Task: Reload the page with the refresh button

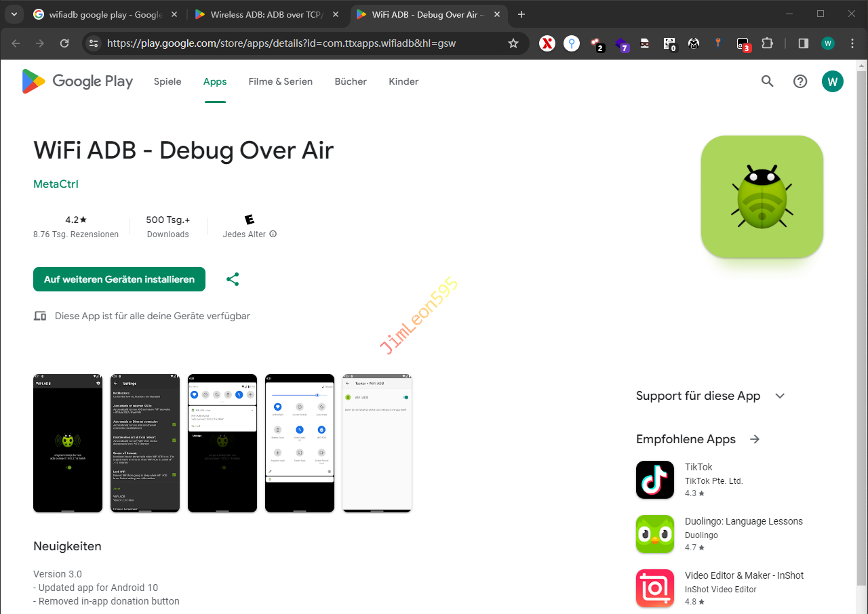Action: click(64, 43)
